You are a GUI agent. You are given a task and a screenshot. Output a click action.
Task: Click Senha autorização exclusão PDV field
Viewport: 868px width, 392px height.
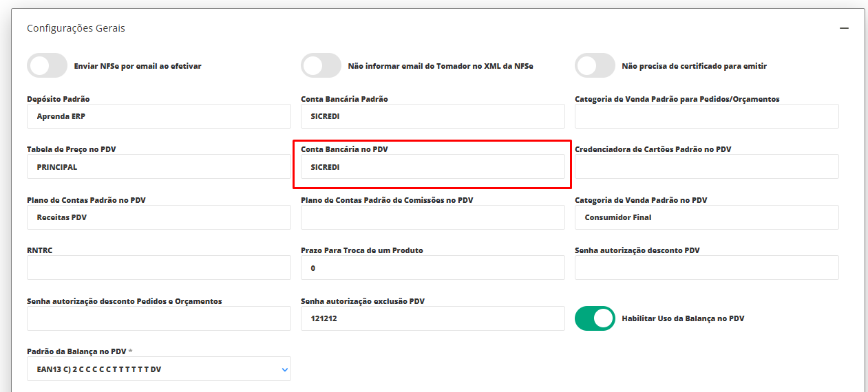[432, 318]
